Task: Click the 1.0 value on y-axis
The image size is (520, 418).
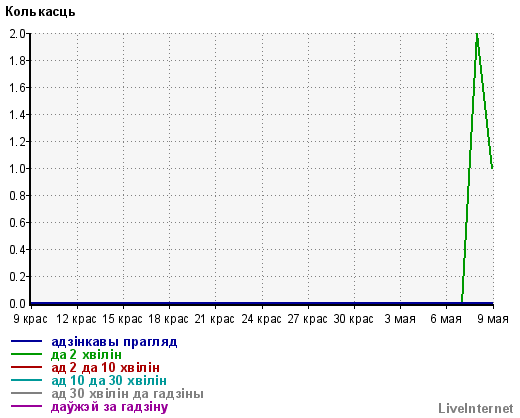Action: pos(18,168)
